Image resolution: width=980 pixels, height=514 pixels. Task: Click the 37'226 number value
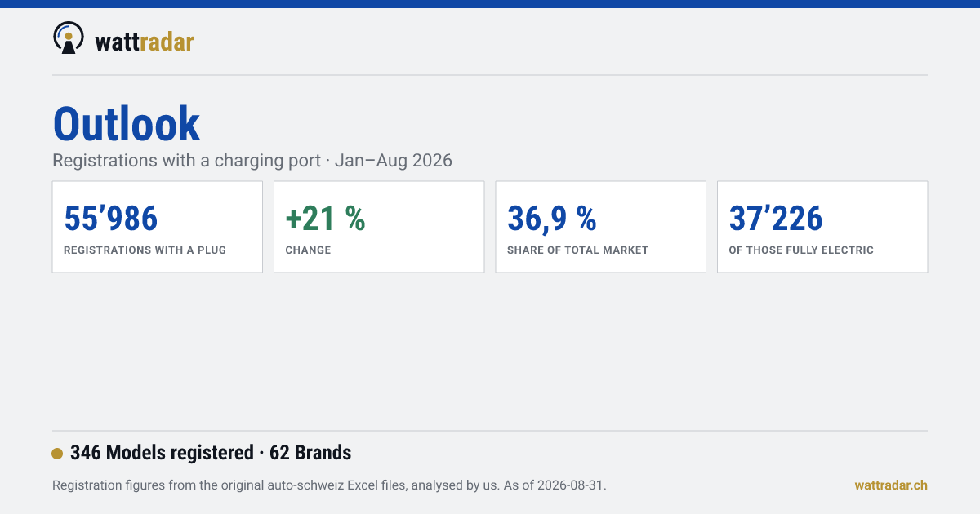tap(776, 218)
